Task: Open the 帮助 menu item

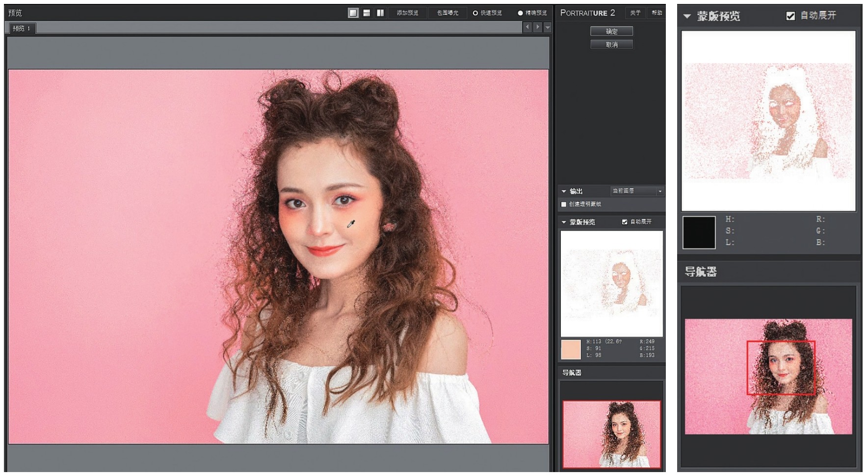Action: click(657, 13)
